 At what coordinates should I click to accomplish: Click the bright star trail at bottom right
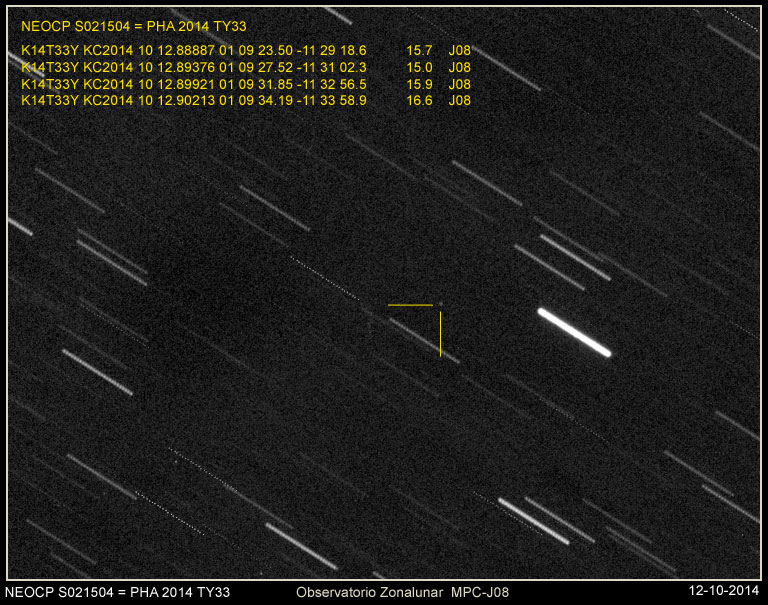pos(533,515)
